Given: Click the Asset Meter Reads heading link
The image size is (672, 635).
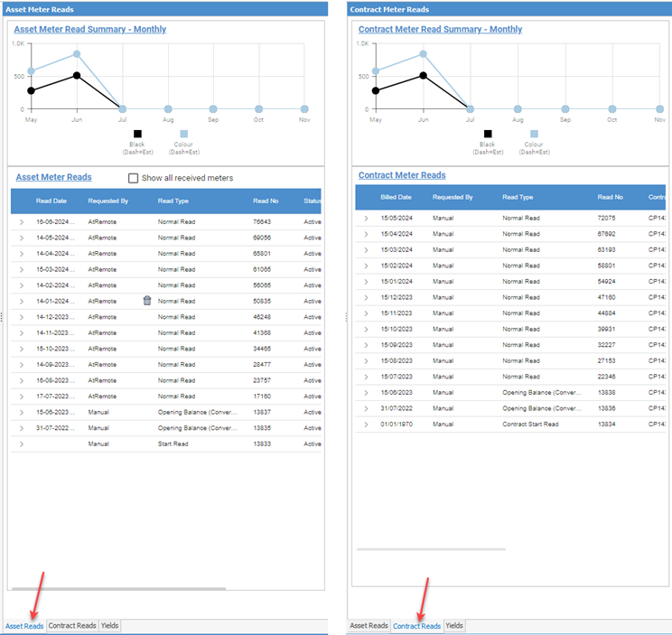Looking at the screenshot, I should point(53,177).
